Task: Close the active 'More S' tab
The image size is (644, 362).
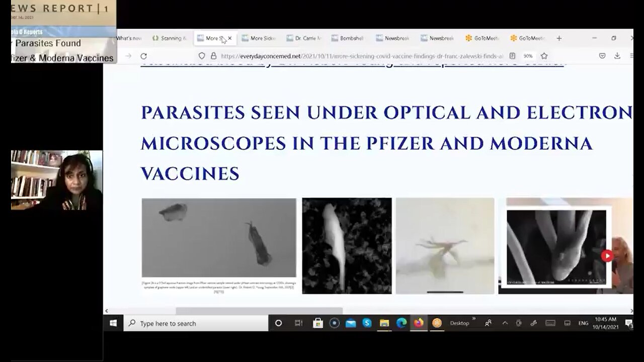Action: pos(230,38)
